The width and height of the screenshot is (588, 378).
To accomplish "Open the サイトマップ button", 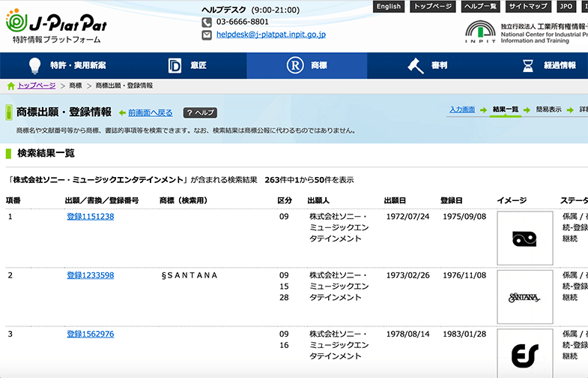I will pos(528,7).
